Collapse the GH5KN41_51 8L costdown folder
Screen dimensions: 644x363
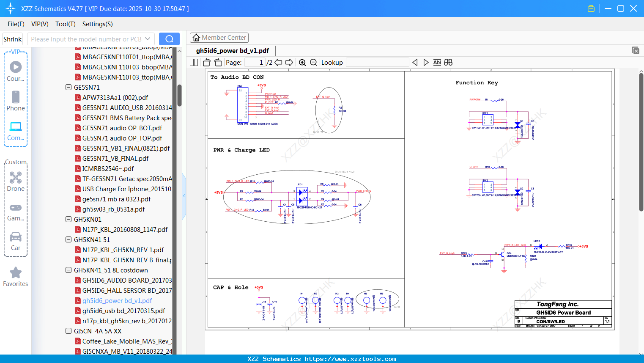(x=69, y=270)
